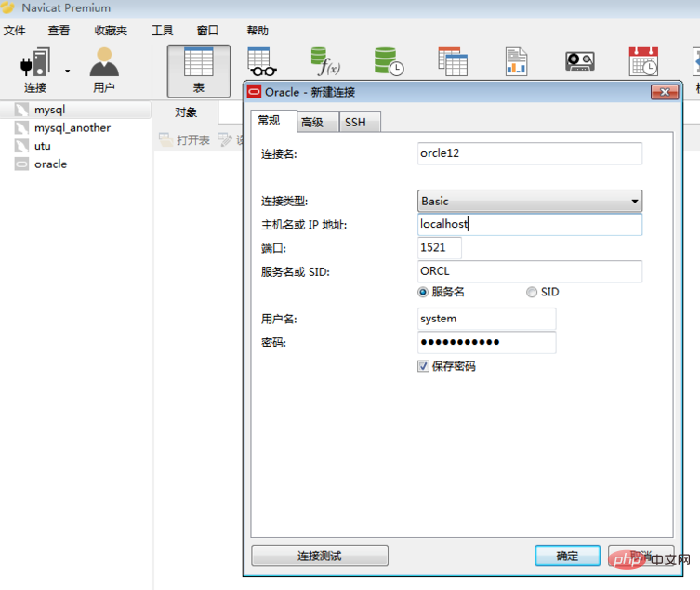Click the oracle connection icon in sidebar

pos(21,164)
